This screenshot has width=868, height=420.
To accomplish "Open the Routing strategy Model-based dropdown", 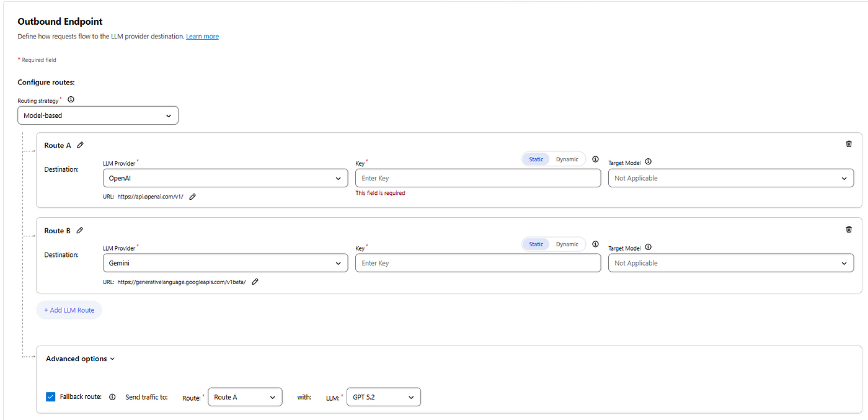I will click(x=98, y=115).
